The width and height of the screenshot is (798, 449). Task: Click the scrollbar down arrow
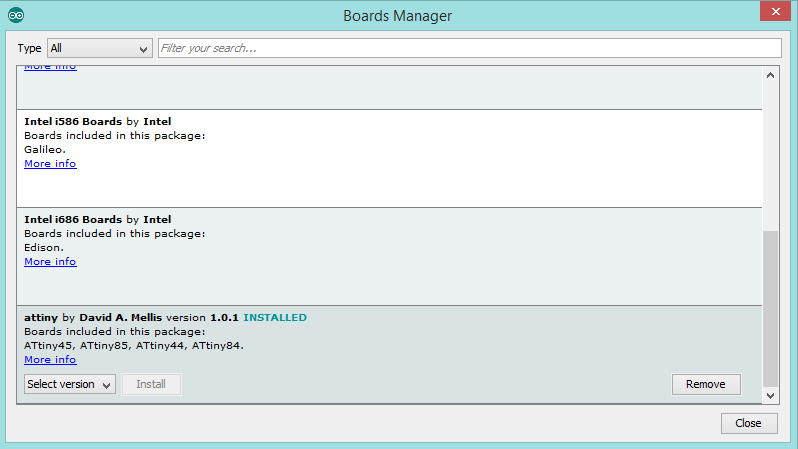click(770, 395)
